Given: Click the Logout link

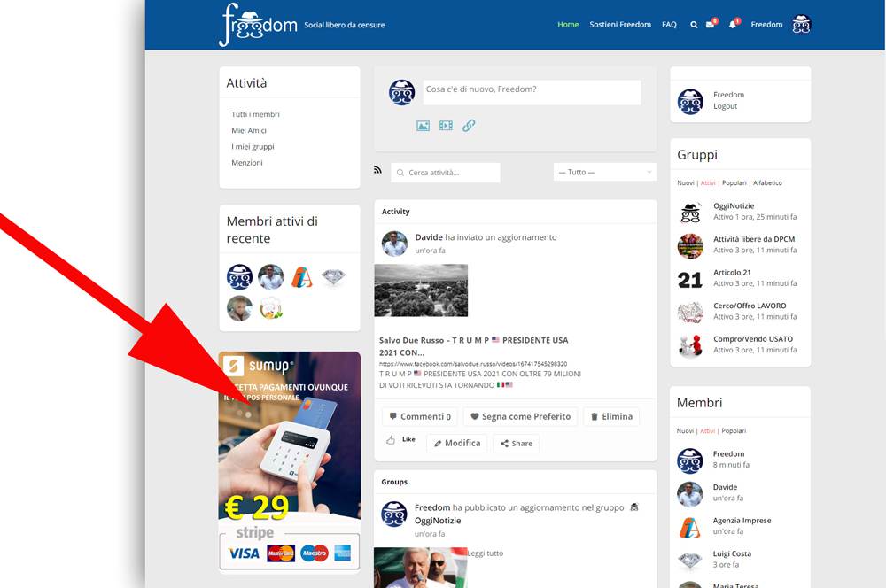Looking at the screenshot, I should [x=725, y=106].
